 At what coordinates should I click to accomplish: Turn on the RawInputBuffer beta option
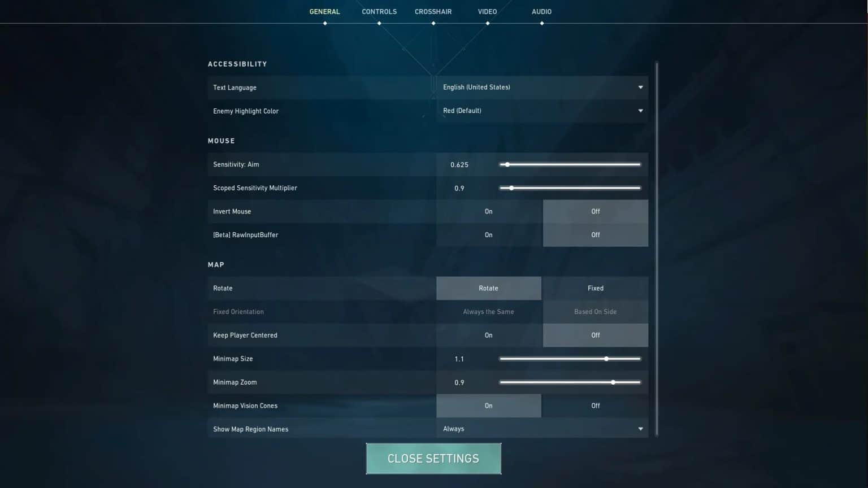(488, 234)
